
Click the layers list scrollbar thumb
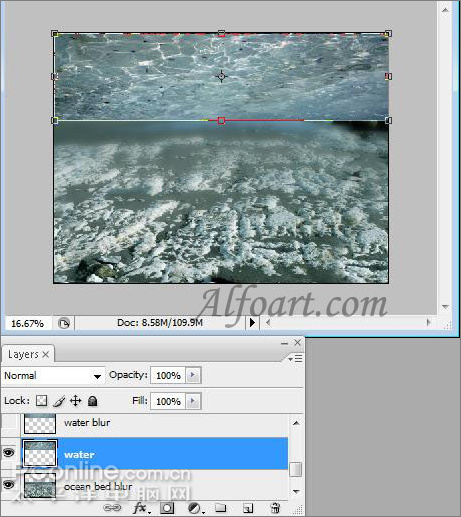coord(295,470)
